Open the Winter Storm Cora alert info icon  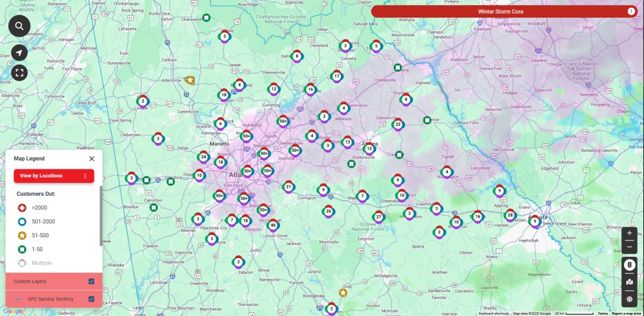pos(631,11)
